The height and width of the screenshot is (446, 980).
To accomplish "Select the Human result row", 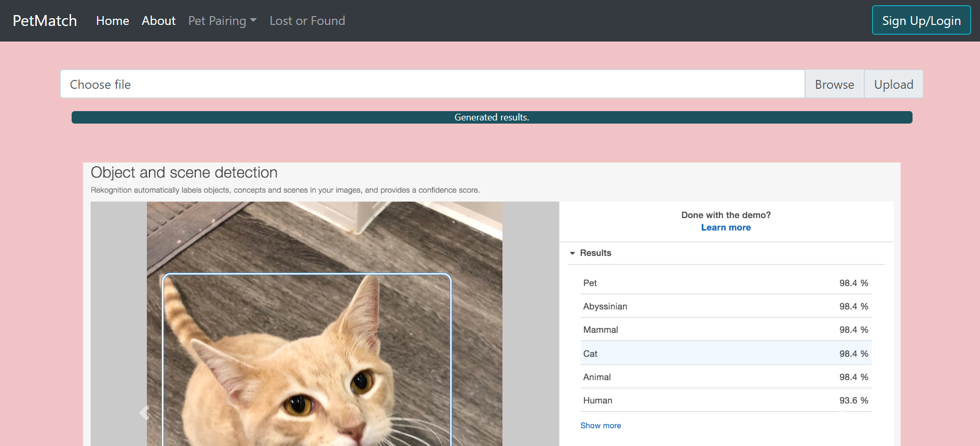I will pyautogui.click(x=726, y=400).
